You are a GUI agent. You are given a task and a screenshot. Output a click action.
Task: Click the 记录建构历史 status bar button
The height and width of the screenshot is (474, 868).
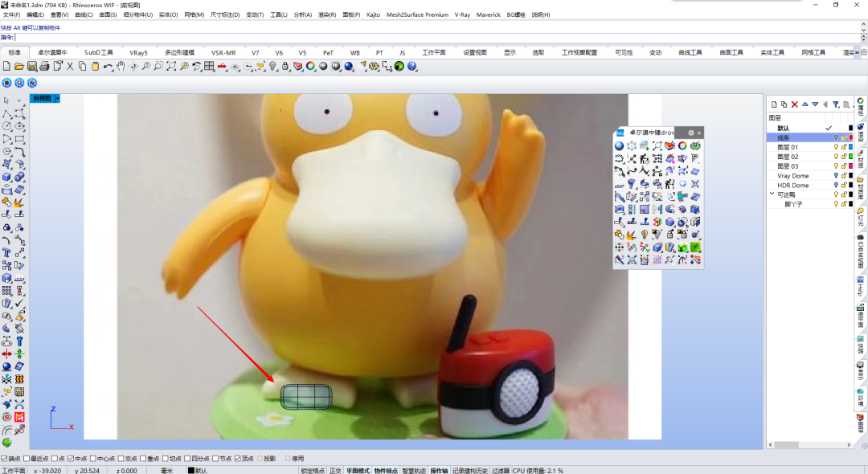(x=470, y=471)
